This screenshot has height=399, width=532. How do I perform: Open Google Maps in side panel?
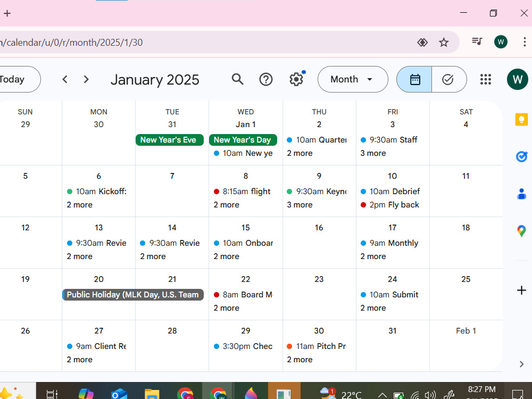(x=521, y=231)
